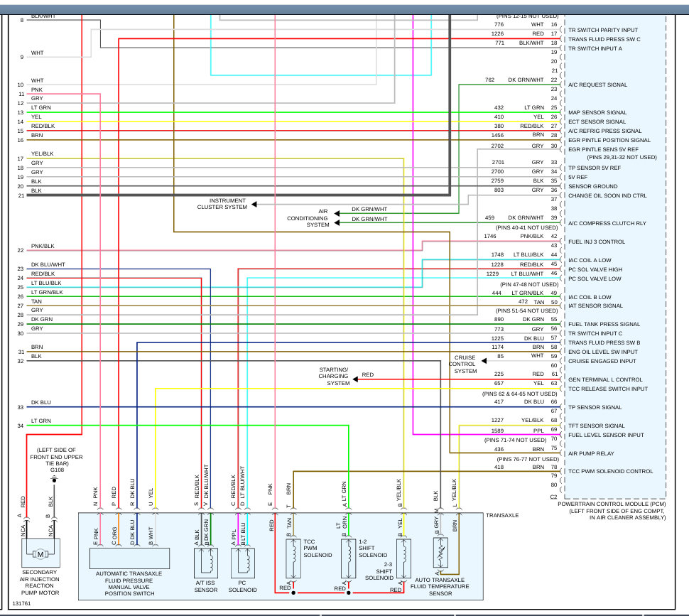This screenshot has height=616, width=689.
Task: Click the 'TFT SENSOR SIGNAL' label
Action: click(596, 426)
